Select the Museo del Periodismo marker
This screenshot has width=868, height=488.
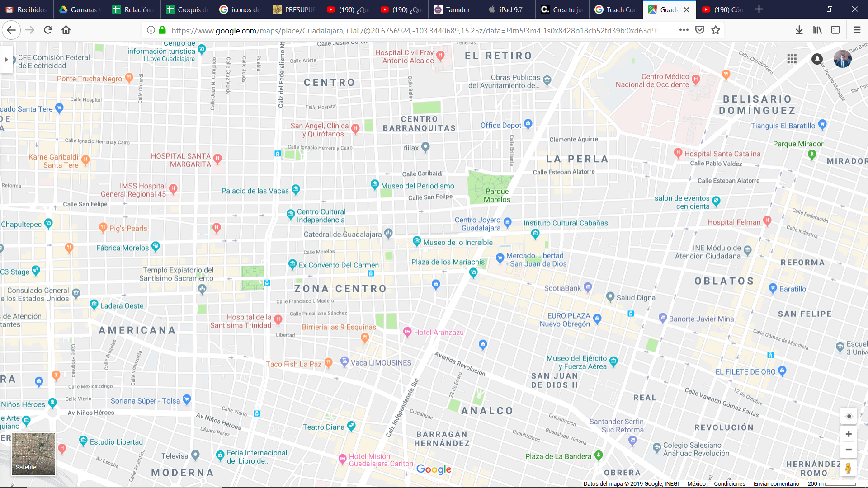point(374,184)
